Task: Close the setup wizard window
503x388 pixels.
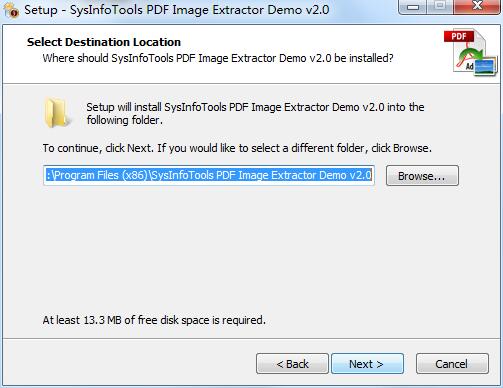Action: tap(477, 6)
